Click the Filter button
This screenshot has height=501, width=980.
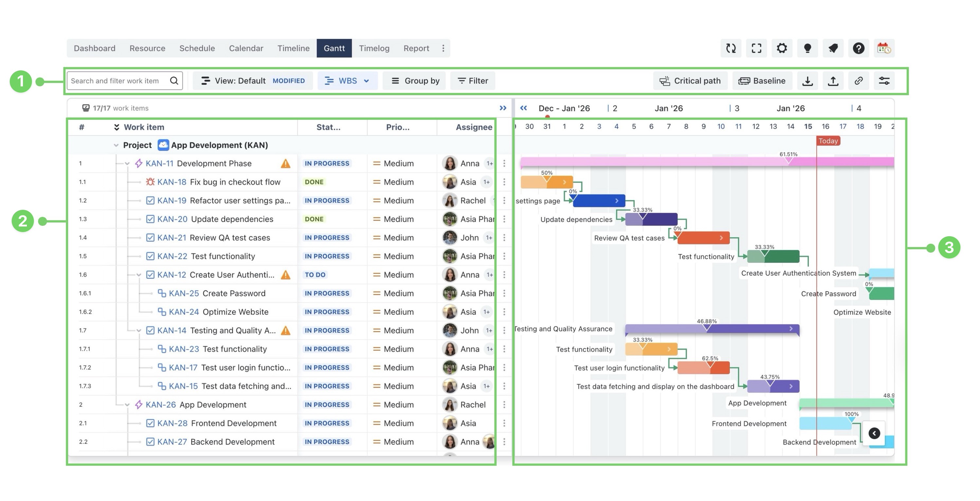pyautogui.click(x=473, y=81)
